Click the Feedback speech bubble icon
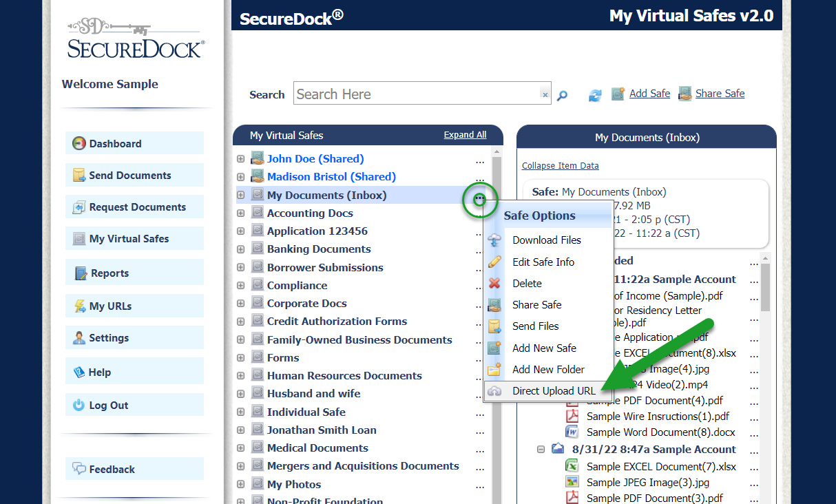This screenshot has width=836, height=504. [79, 469]
